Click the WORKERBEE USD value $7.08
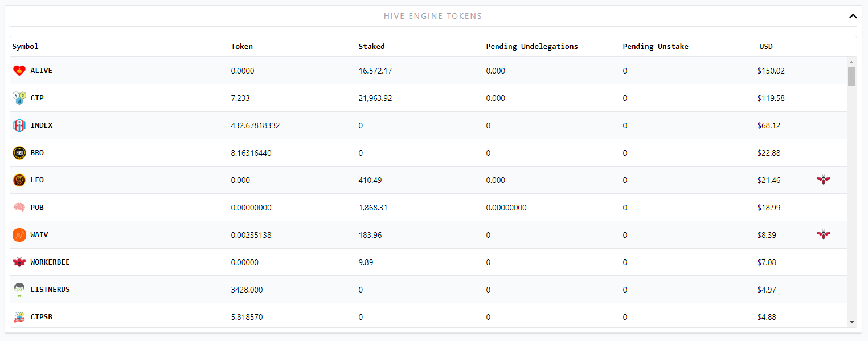868x341 pixels. click(767, 262)
